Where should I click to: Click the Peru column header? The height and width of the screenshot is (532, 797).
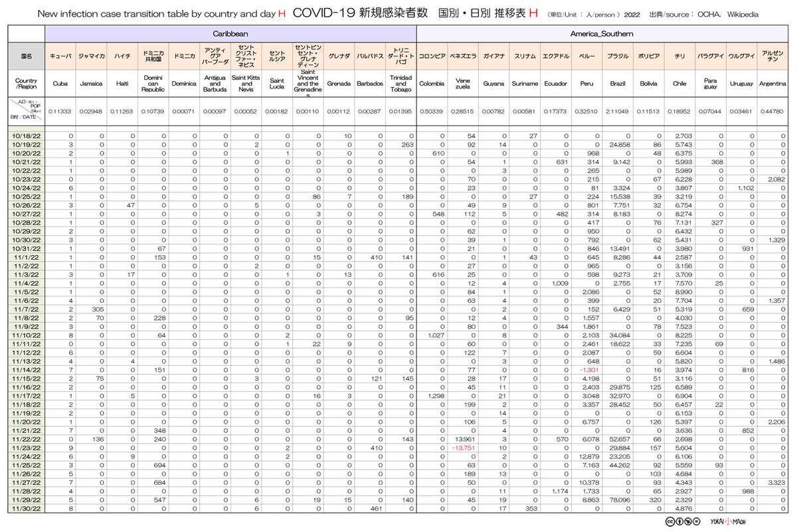click(586, 84)
